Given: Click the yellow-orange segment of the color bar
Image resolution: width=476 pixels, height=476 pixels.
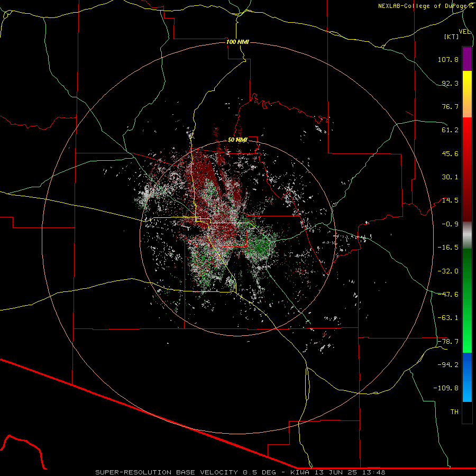Looking at the screenshot, I should (x=467, y=94).
